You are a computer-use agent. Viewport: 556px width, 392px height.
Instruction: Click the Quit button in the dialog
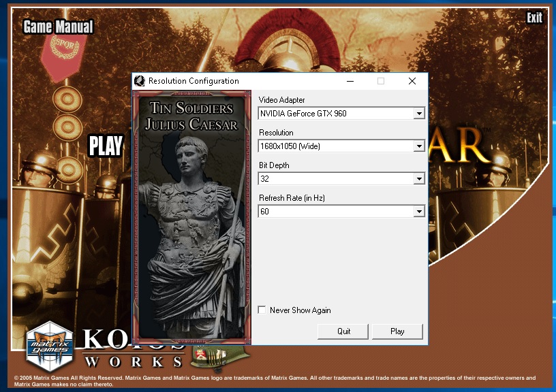tap(343, 331)
